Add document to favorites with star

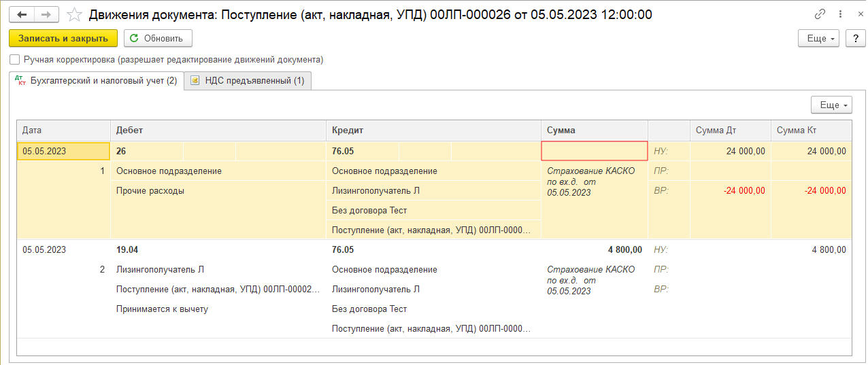[75, 14]
